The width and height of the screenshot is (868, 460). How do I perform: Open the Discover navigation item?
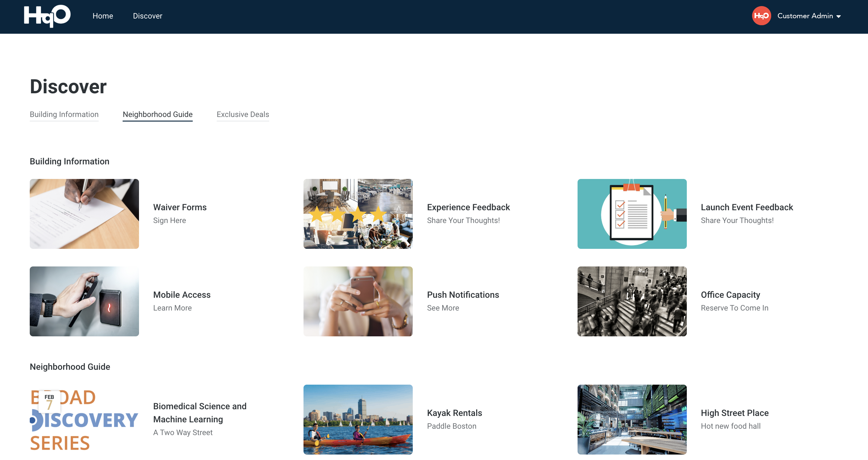point(147,16)
